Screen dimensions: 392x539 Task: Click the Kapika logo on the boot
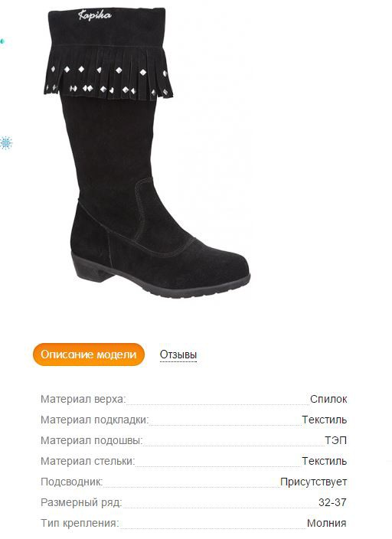click(x=95, y=15)
